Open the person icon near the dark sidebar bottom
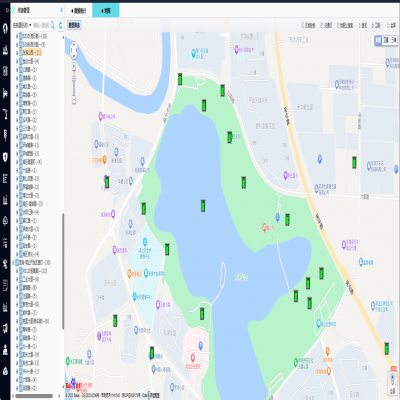 5,350
